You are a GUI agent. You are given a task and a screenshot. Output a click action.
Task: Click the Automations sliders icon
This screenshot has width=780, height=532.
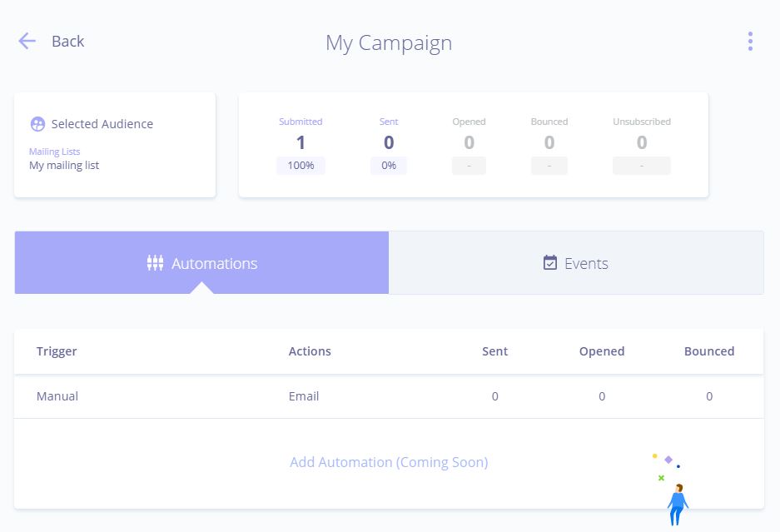[x=155, y=263]
